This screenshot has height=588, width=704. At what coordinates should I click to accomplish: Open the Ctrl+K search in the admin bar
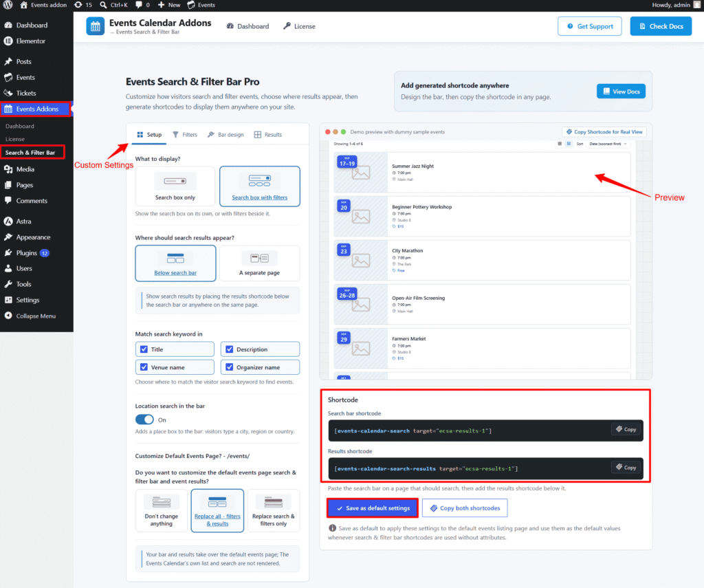[x=113, y=5]
